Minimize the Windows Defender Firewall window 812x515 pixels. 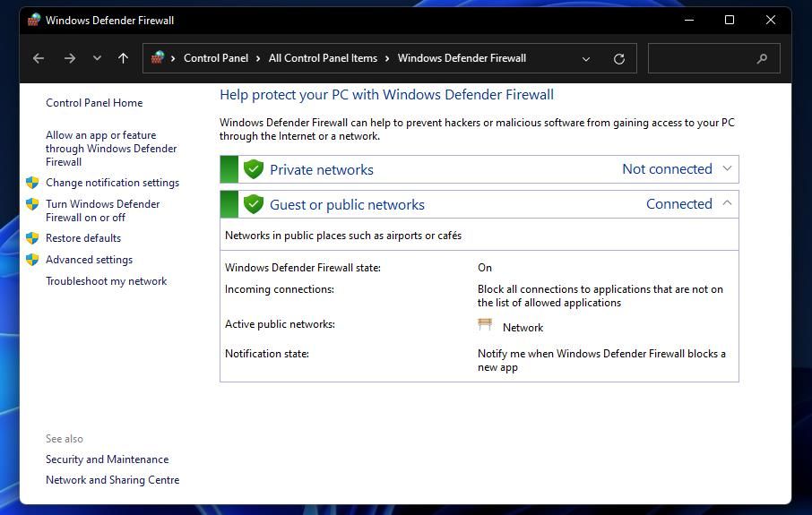coord(688,21)
